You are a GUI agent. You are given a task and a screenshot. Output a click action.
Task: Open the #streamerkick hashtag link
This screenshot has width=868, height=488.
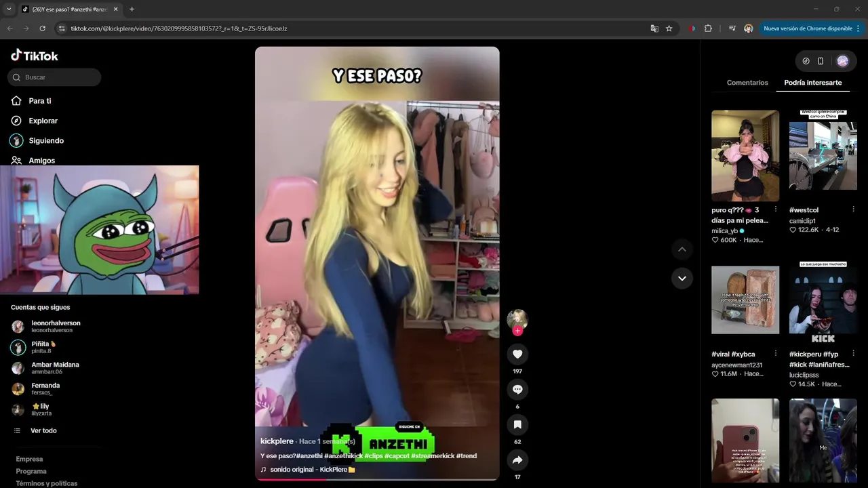(432, 455)
